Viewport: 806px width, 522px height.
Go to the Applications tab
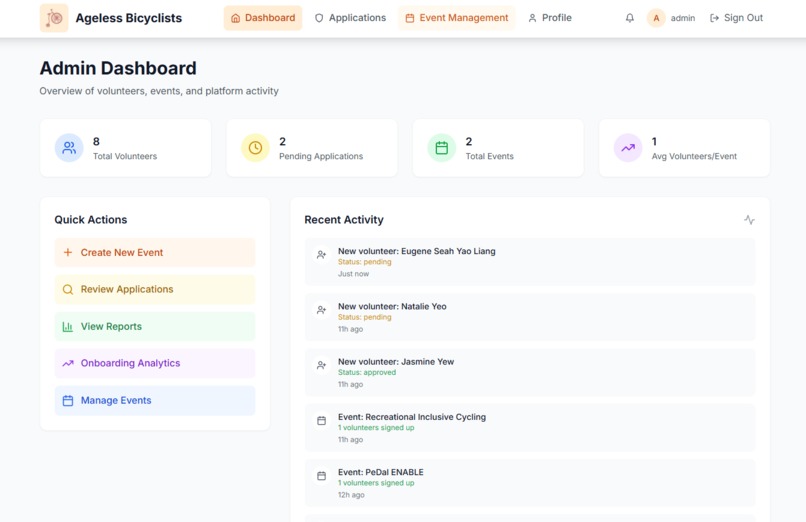tap(351, 18)
